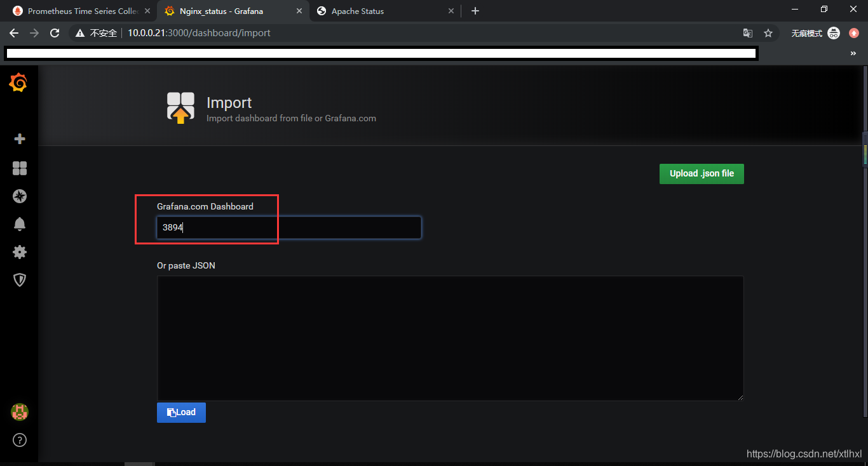Click the 'Grafana.com Dashboard' label
The height and width of the screenshot is (466, 868).
pos(205,206)
